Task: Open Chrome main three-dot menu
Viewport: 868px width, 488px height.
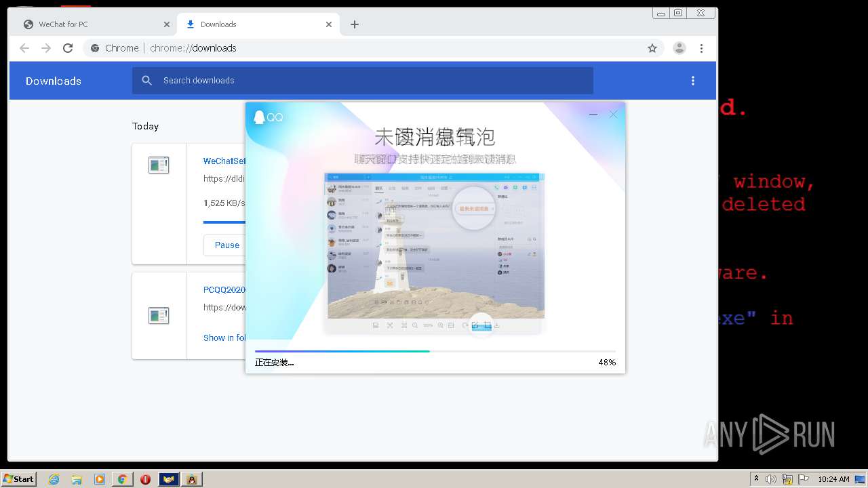Action: point(701,48)
